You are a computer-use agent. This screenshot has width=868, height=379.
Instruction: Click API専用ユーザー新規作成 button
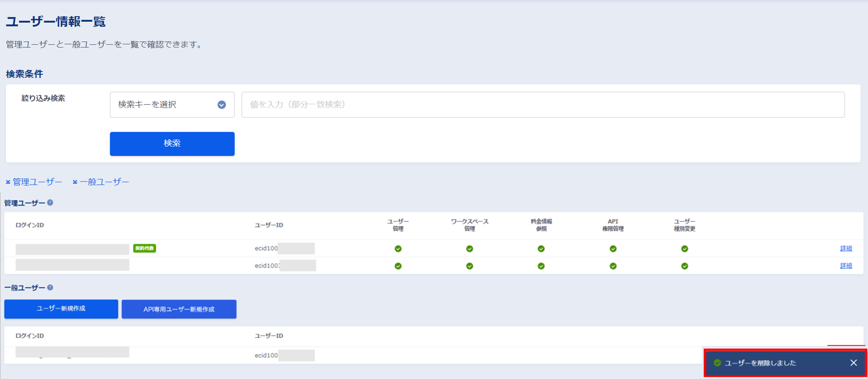coord(179,309)
